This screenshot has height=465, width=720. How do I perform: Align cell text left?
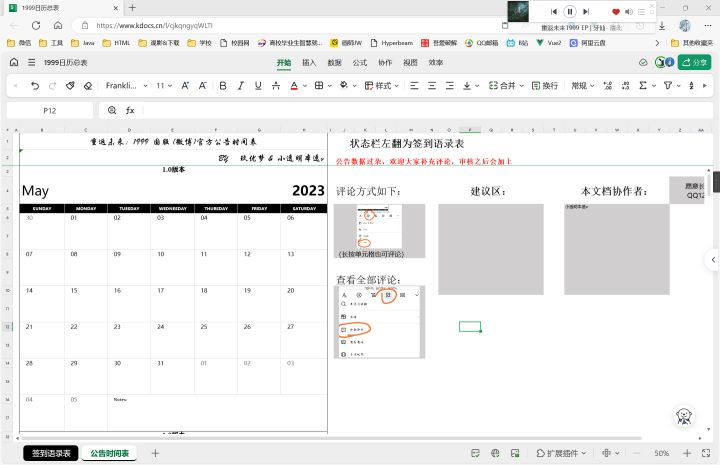(x=414, y=85)
